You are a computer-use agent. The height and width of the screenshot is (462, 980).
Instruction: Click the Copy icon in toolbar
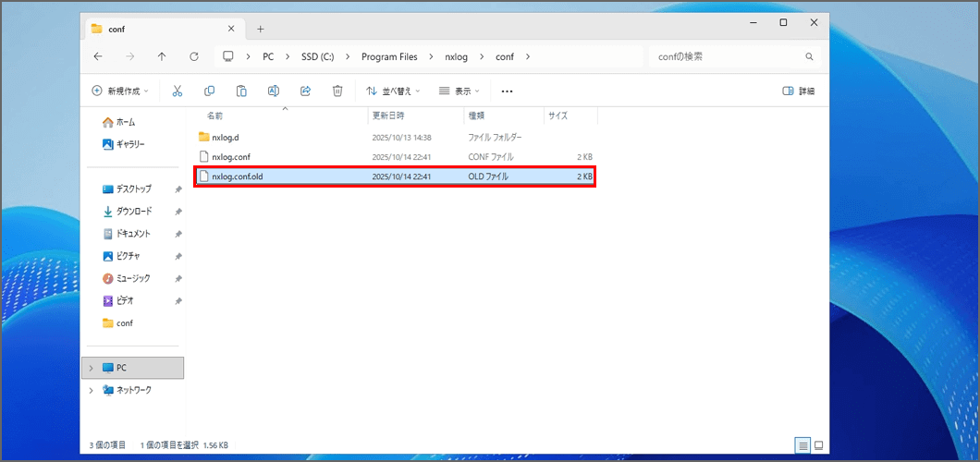(x=209, y=91)
